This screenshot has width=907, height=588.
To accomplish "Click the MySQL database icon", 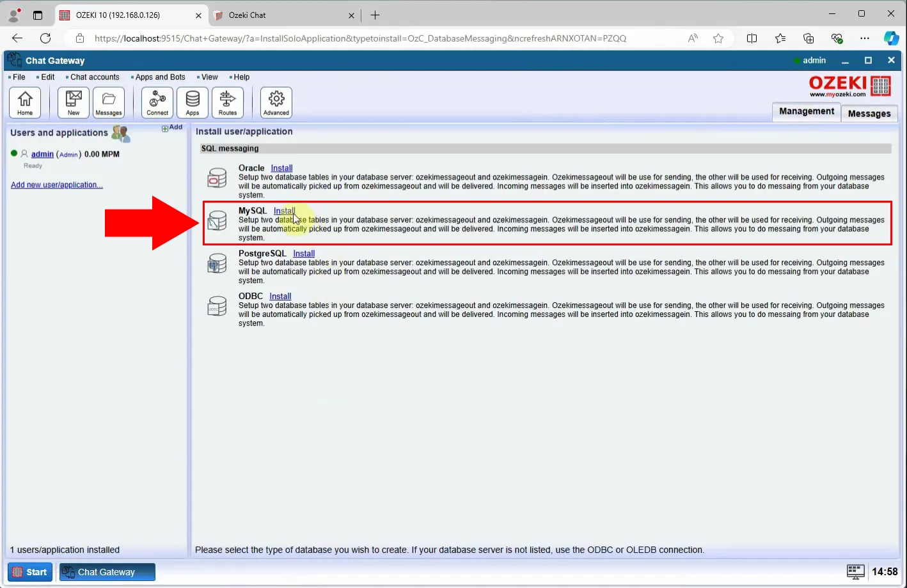I will (x=217, y=220).
